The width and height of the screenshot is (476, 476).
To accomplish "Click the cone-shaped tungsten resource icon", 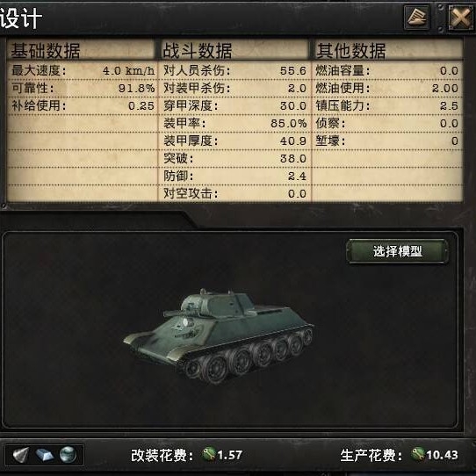I will 21,454.
